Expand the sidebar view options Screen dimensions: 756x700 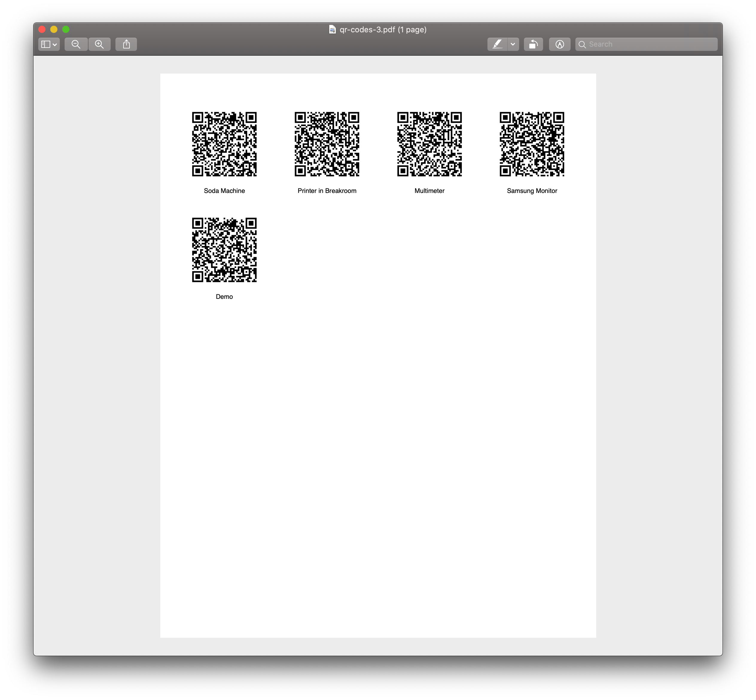tap(49, 44)
